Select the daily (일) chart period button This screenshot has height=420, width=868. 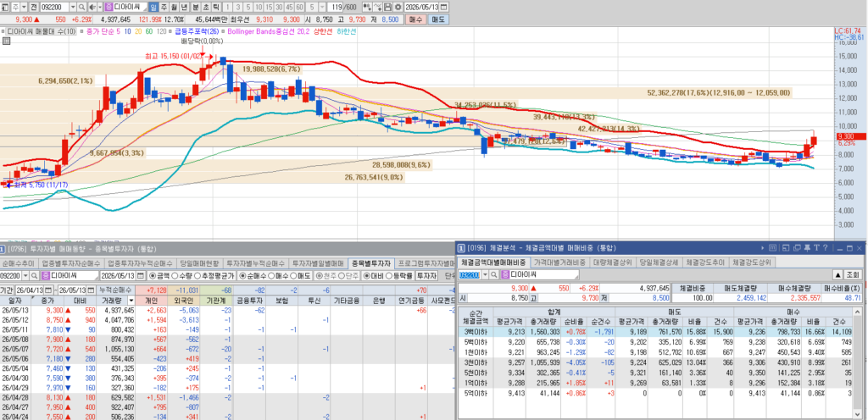[154, 7]
